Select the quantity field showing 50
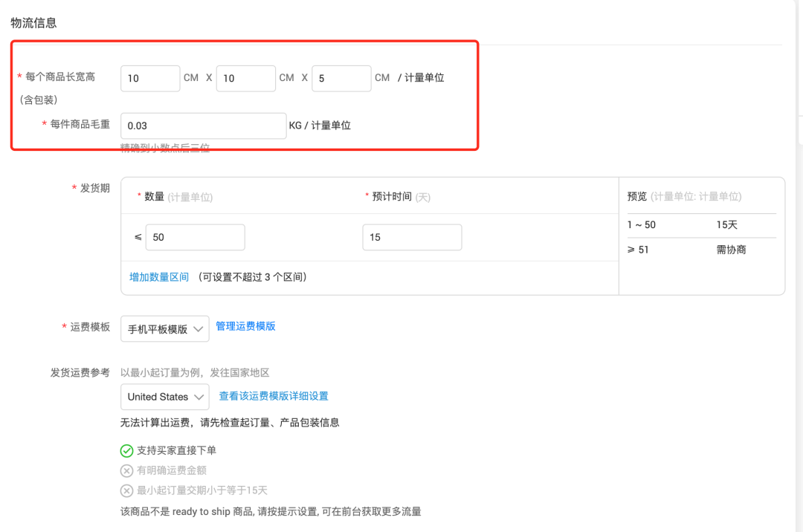This screenshot has height=532, width=803. pos(195,236)
